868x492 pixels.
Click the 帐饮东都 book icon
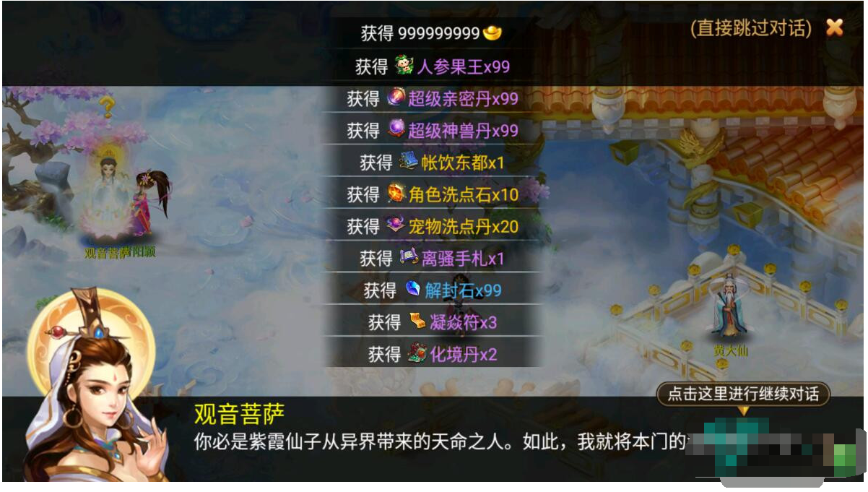tap(409, 162)
